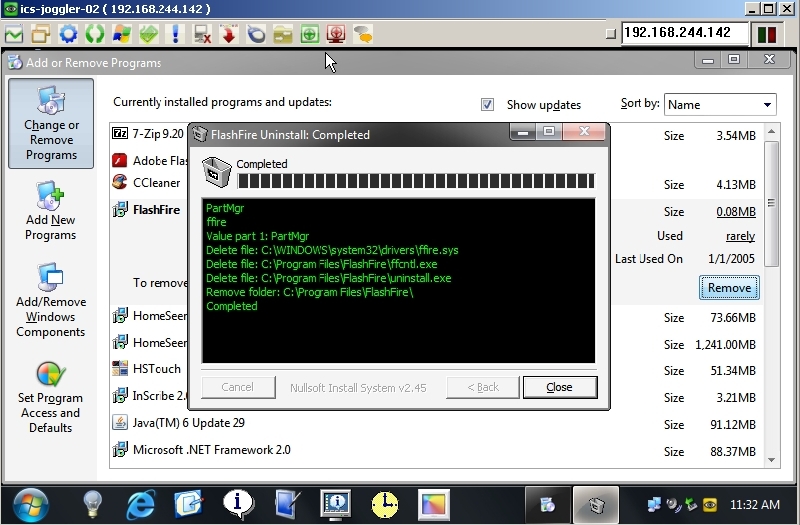800x525 pixels.
Task: Click the overlapping windows toolbar icon
Action: pyautogui.click(x=41, y=34)
